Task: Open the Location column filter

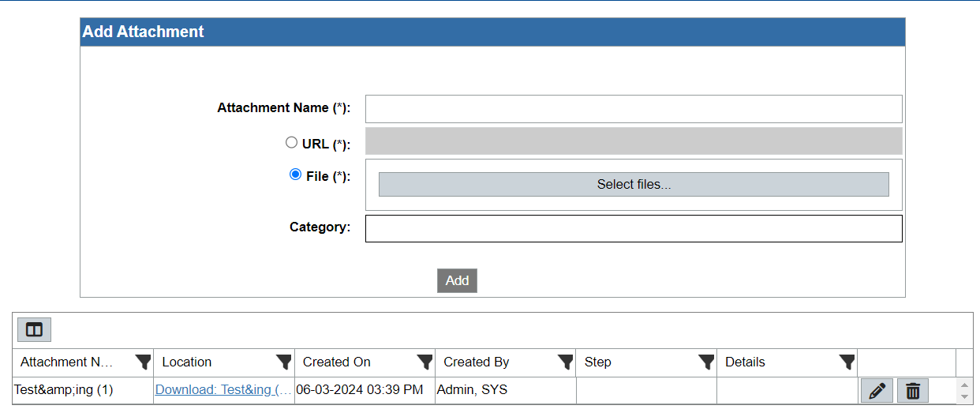Action: click(x=284, y=362)
